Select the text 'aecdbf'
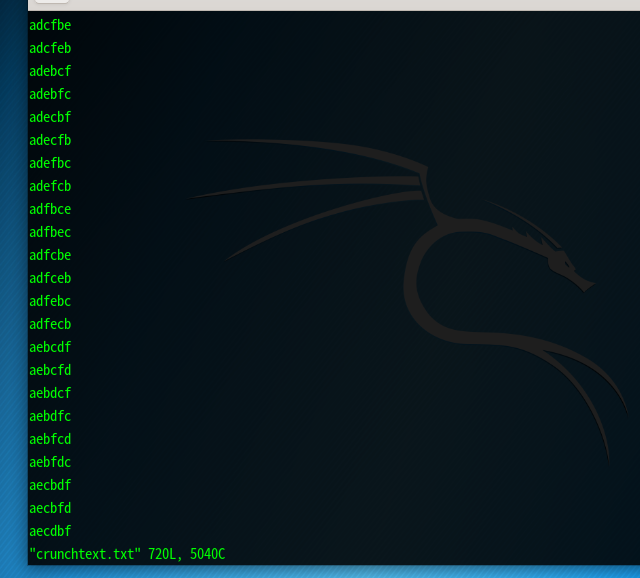This screenshot has width=640, height=578. pyautogui.click(x=50, y=531)
